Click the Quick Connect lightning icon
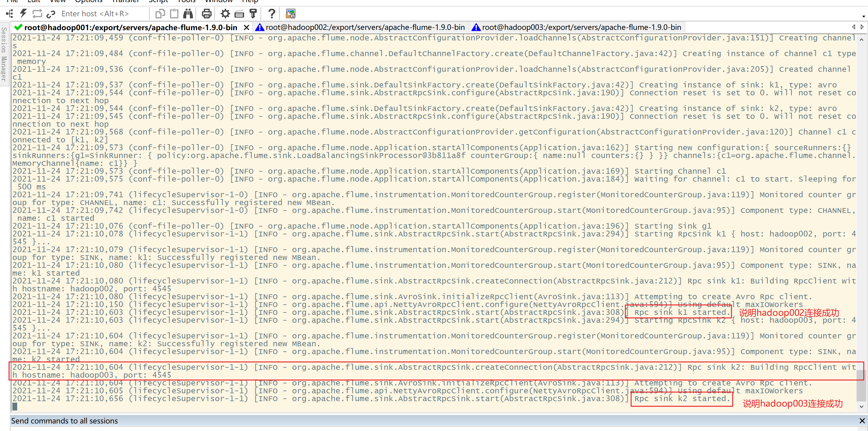Viewport: 868px width, 431px height. pos(23,14)
